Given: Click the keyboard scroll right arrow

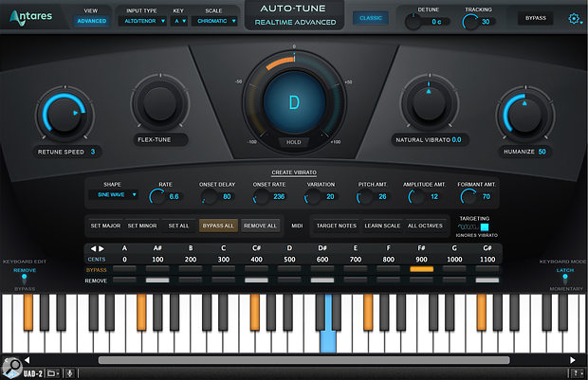Looking at the screenshot, I should (573, 360).
